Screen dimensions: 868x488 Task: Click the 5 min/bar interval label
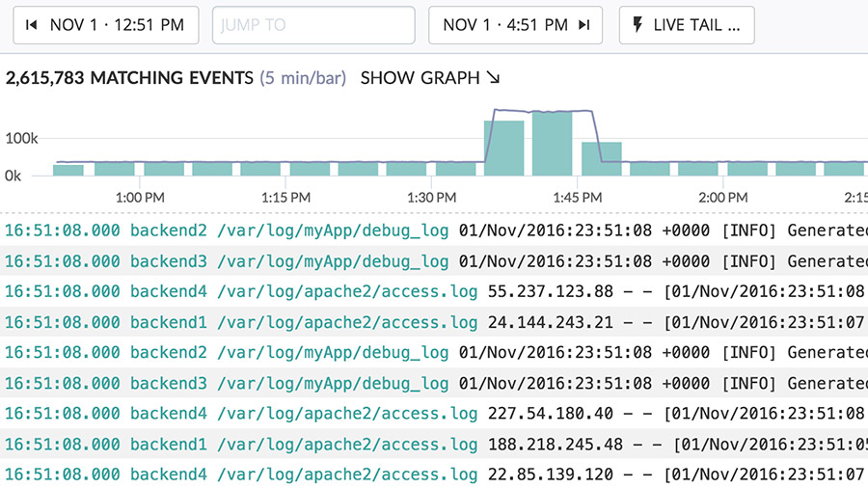(x=302, y=78)
